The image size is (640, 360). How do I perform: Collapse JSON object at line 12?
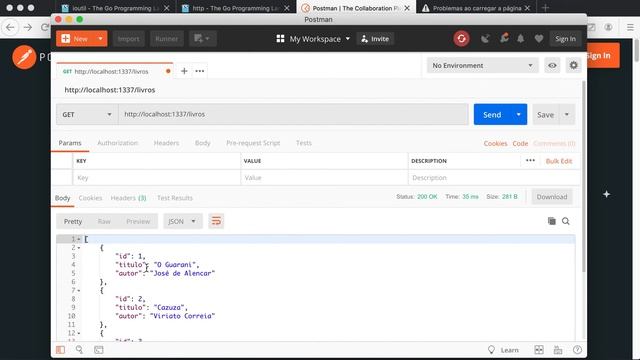click(79, 333)
